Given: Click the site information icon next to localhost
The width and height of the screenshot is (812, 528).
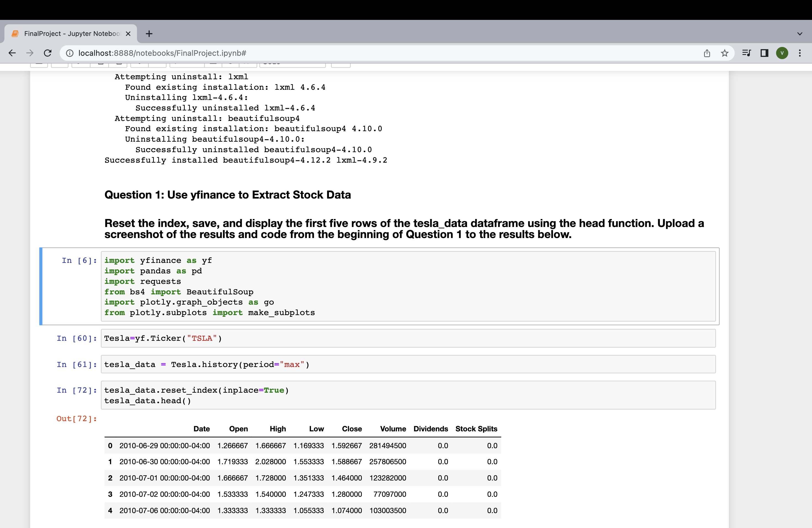Looking at the screenshot, I should (70, 53).
